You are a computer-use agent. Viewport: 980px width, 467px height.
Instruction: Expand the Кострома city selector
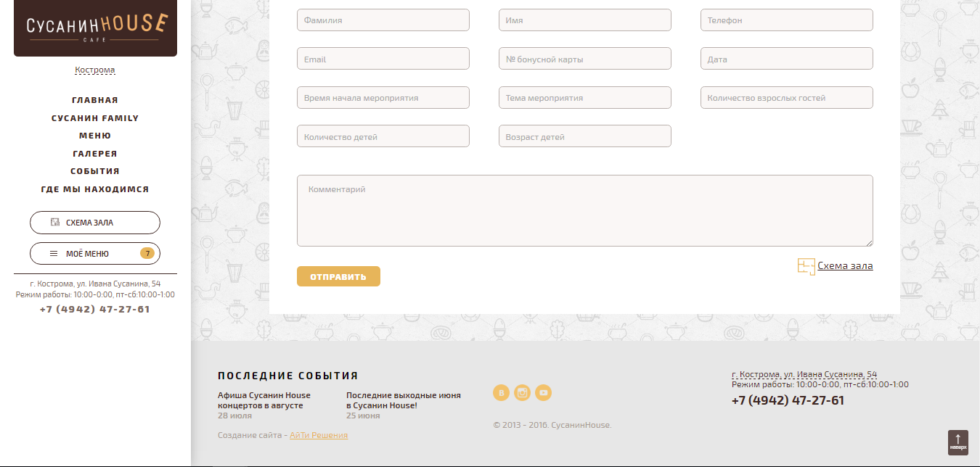point(95,70)
